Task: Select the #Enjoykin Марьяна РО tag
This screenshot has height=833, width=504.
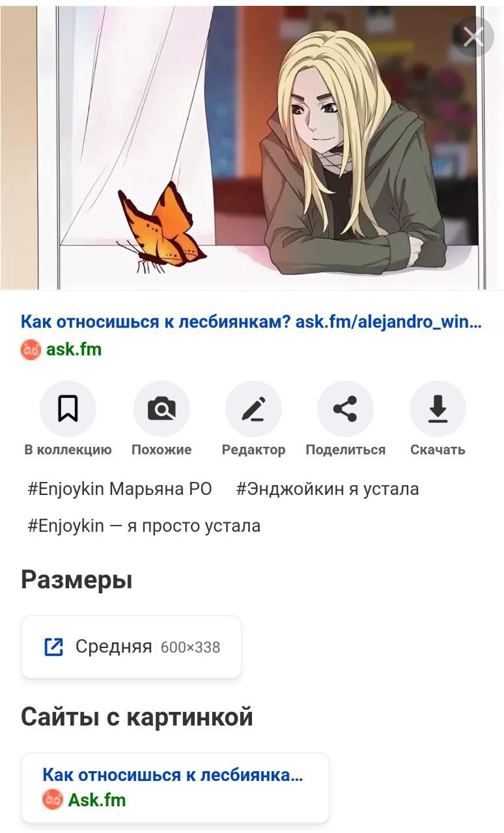Action: click(120, 489)
